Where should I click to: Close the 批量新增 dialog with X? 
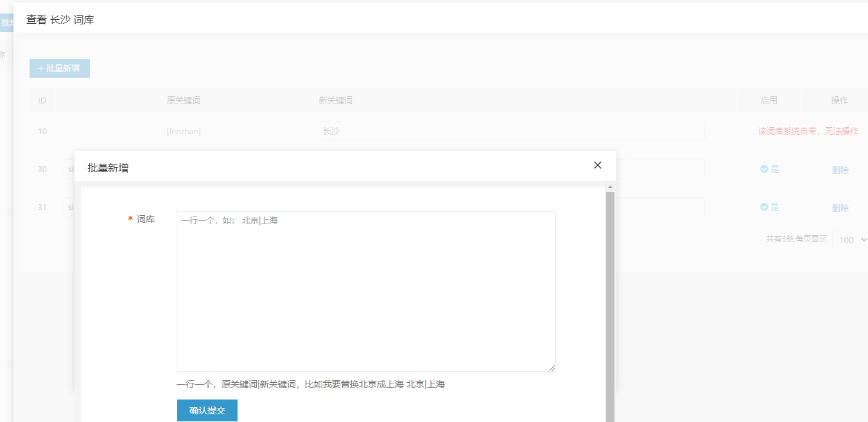pos(598,165)
